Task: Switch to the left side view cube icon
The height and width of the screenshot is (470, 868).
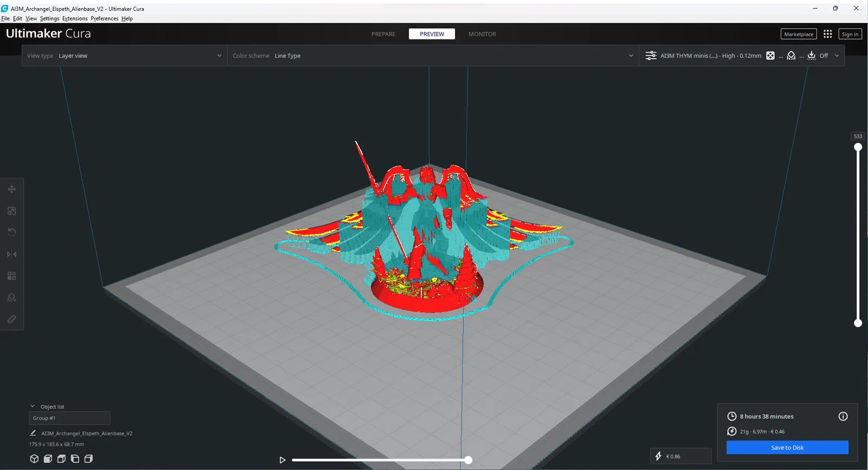Action: pyautogui.click(x=75, y=459)
